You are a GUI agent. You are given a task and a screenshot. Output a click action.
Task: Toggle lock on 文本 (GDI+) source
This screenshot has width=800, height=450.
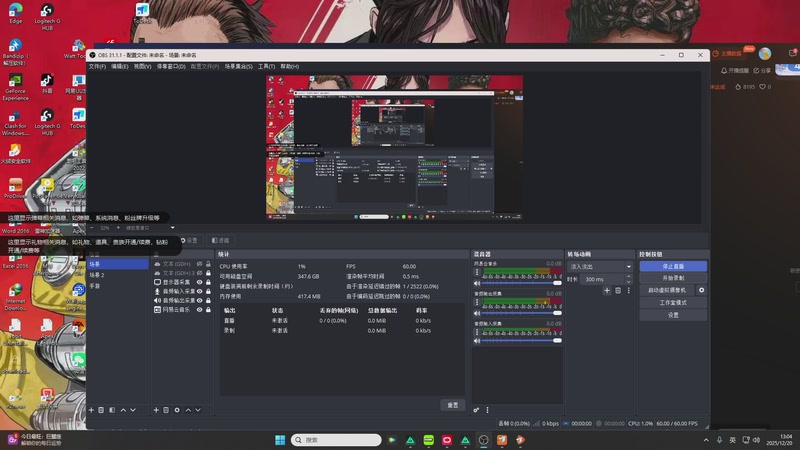pos(208,264)
